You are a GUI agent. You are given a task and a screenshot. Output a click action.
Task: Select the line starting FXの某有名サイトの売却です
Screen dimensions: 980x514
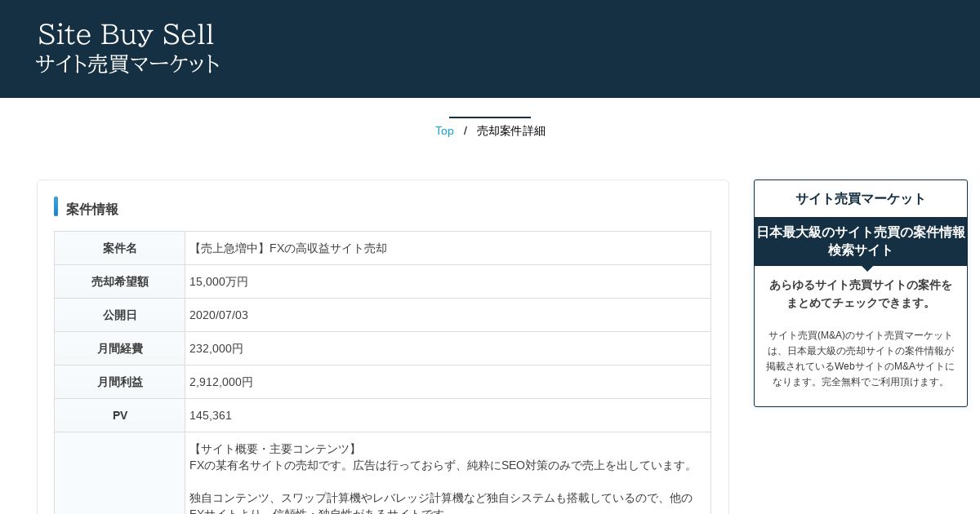click(x=443, y=465)
